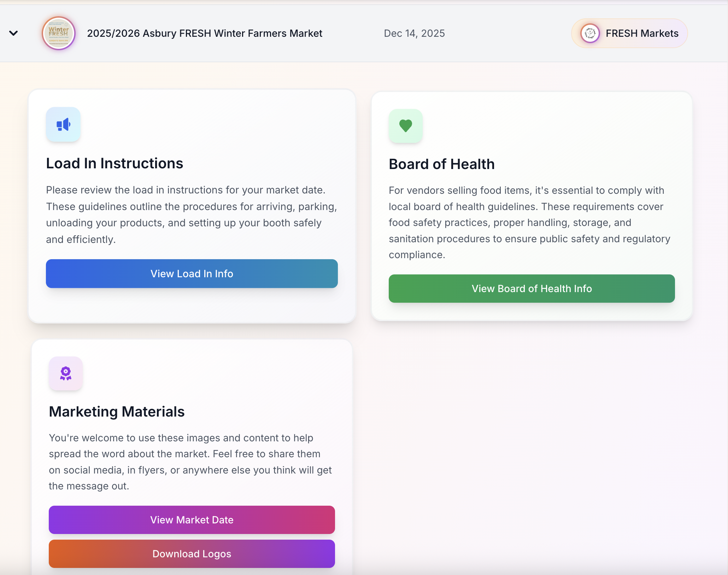Click the load in guidelines description text
This screenshot has width=728, height=575.
tap(192, 215)
